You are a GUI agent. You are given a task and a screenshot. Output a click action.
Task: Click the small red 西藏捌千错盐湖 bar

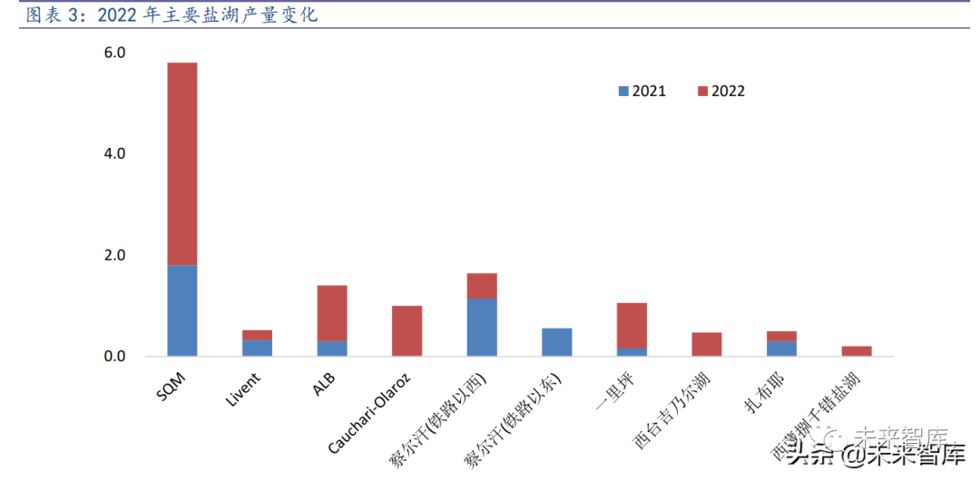(857, 351)
